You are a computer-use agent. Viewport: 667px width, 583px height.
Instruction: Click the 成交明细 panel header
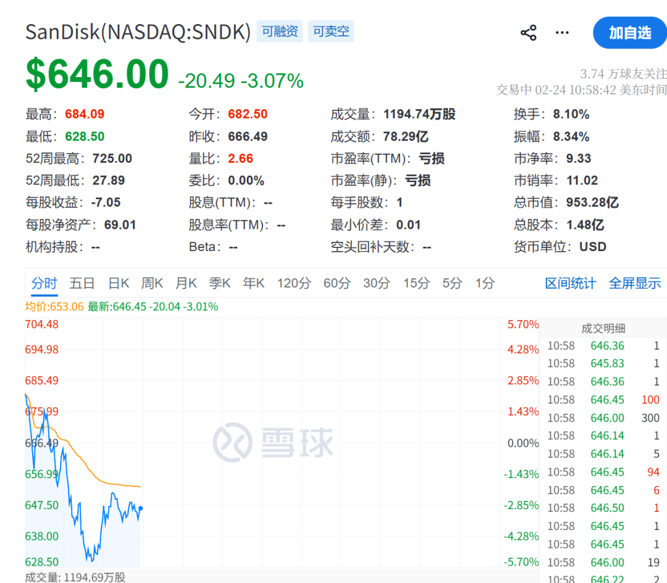(603, 328)
